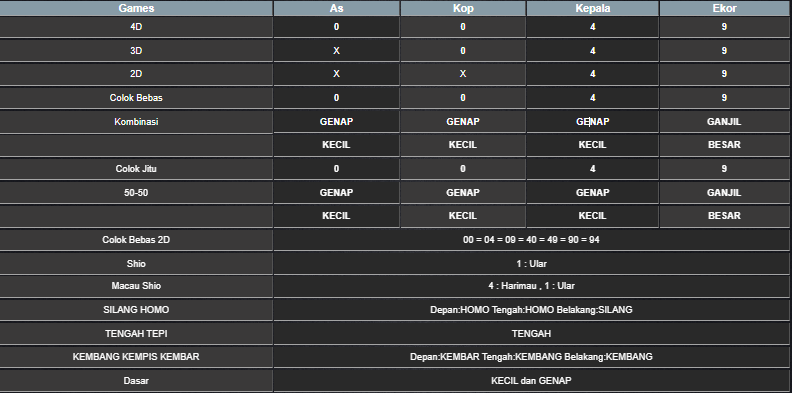
Task: Click "BESAR" directly below Kombinasi's GANJIL cell
Action: (724, 145)
